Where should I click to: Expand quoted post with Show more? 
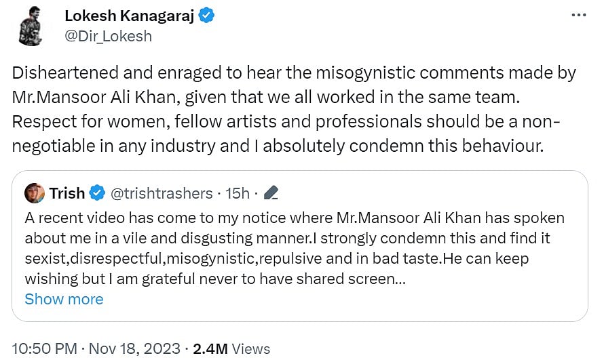[x=64, y=299]
